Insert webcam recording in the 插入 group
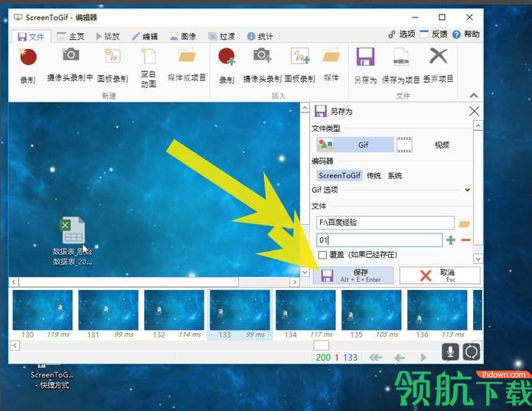This screenshot has height=411, width=532. click(x=262, y=66)
